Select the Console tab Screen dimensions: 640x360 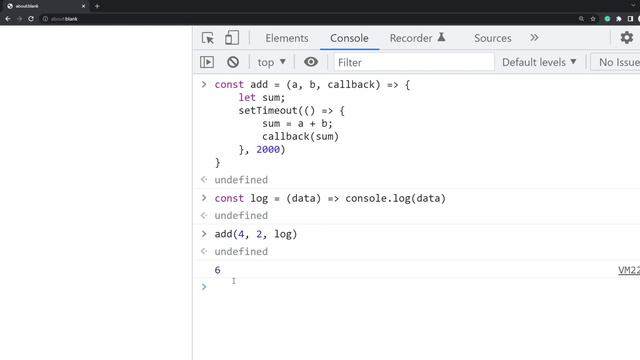pos(349,38)
